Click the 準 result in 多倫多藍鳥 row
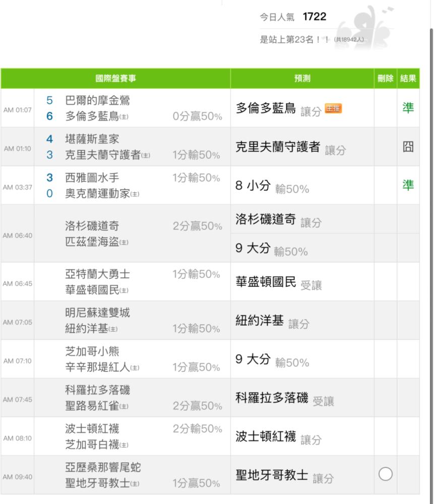 pos(408,108)
